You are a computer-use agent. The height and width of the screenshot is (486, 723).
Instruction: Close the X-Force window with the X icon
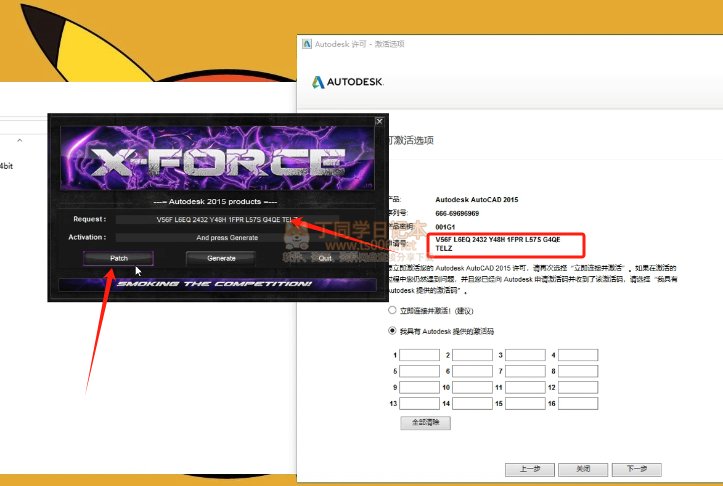(379, 121)
